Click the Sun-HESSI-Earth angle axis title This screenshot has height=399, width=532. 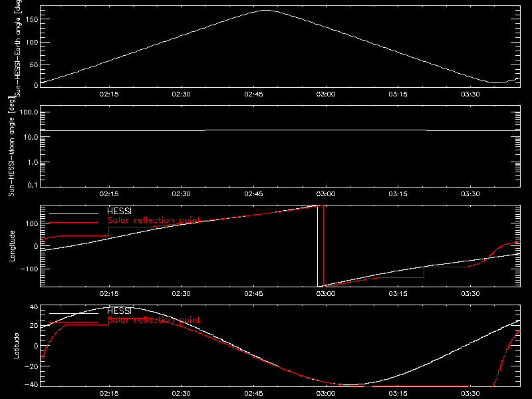(18, 49)
